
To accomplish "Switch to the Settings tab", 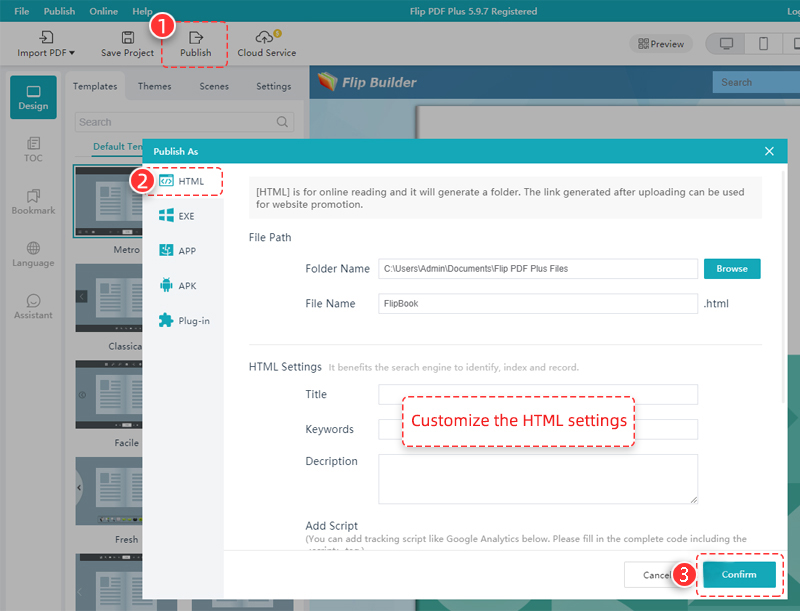I will (x=273, y=86).
